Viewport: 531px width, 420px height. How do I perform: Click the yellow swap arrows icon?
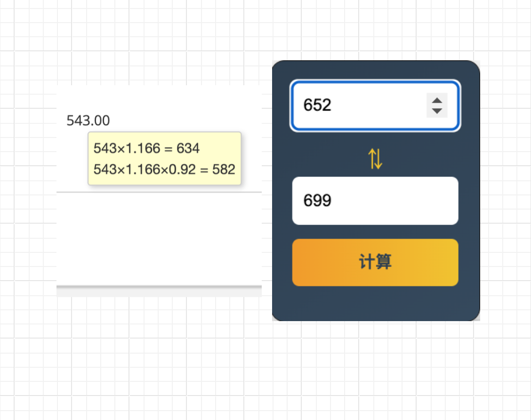coord(375,159)
